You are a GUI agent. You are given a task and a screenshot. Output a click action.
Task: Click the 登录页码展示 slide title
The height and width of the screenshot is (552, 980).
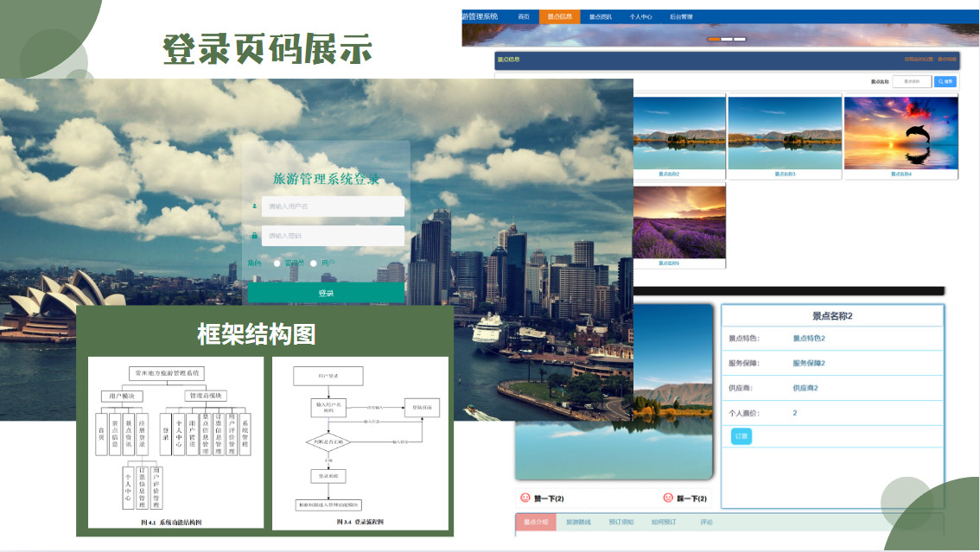tap(268, 48)
